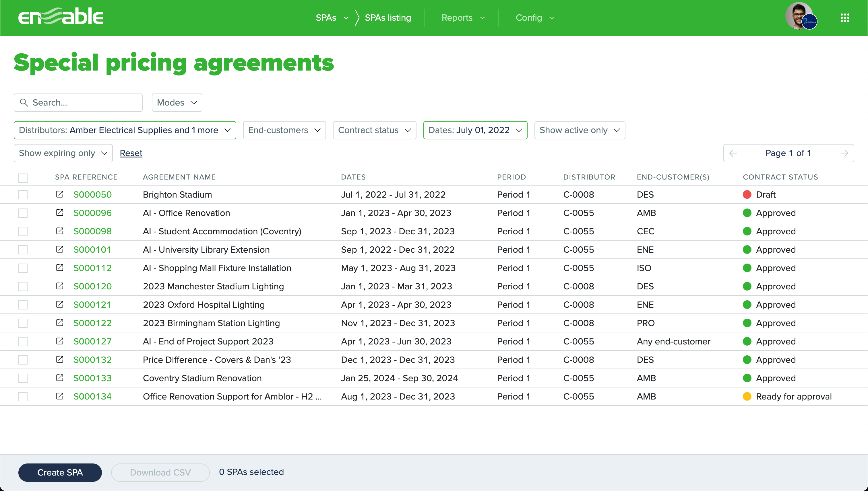The height and width of the screenshot is (491, 868).
Task: Sort by Contract Status column header
Action: click(x=780, y=177)
